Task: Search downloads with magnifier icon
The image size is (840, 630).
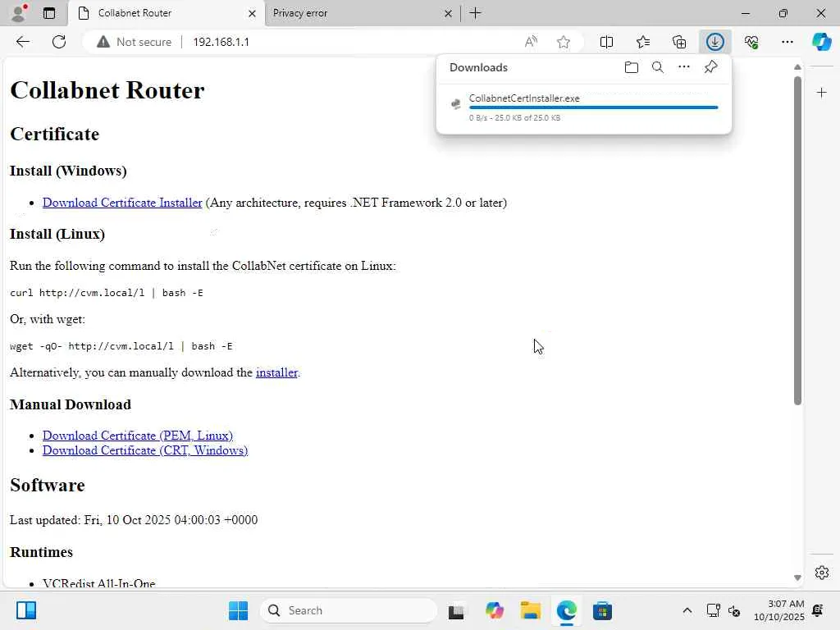Action: 658,67
